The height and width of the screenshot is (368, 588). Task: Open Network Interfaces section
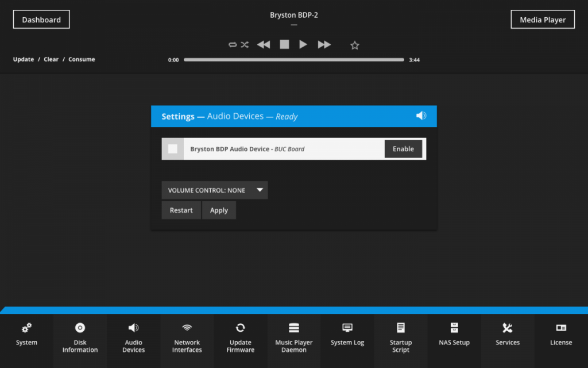pyautogui.click(x=187, y=341)
